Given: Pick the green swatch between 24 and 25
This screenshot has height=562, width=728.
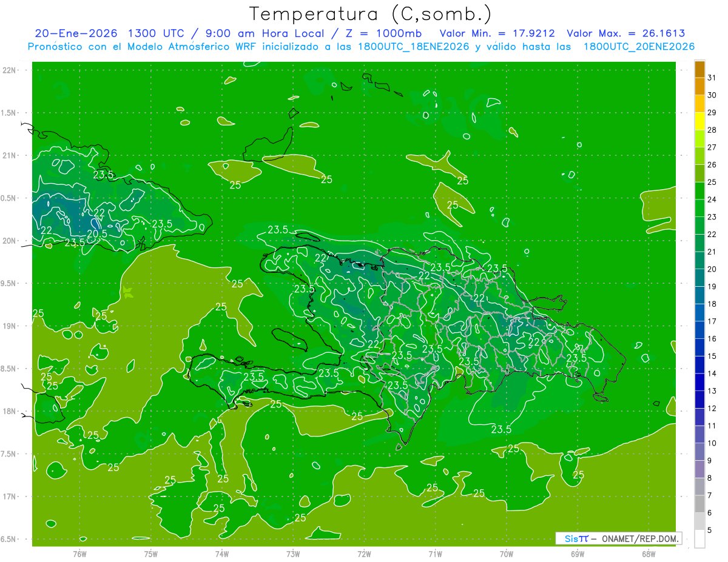Looking at the screenshot, I should 699,191.
